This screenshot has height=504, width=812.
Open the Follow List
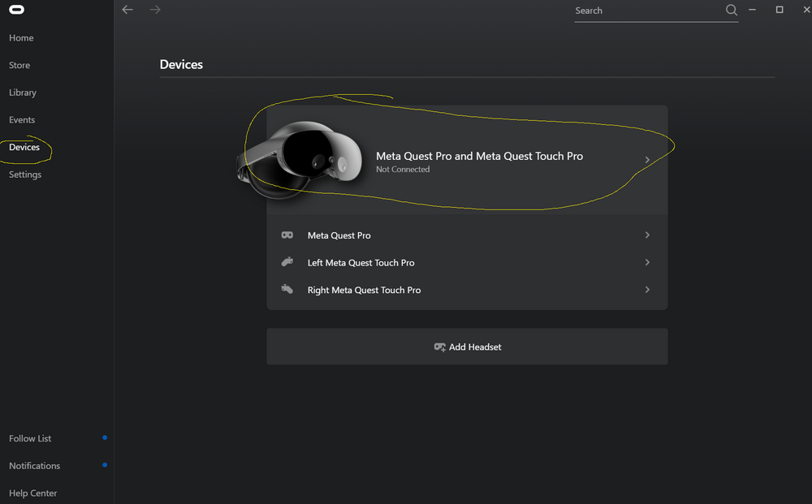pos(30,438)
